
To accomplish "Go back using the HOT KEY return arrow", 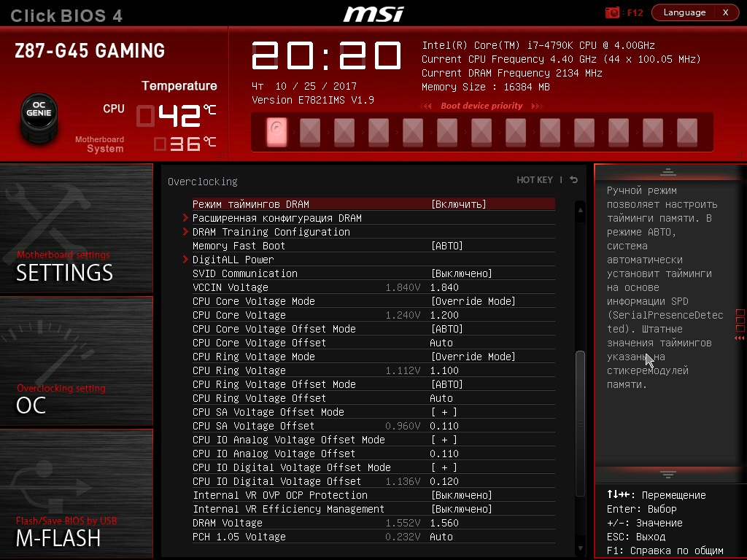I will point(573,179).
